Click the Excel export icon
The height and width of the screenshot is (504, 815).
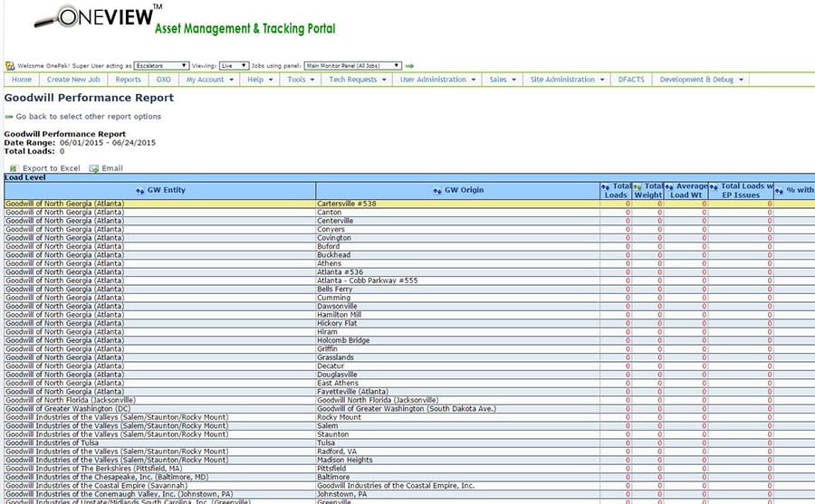coord(14,168)
